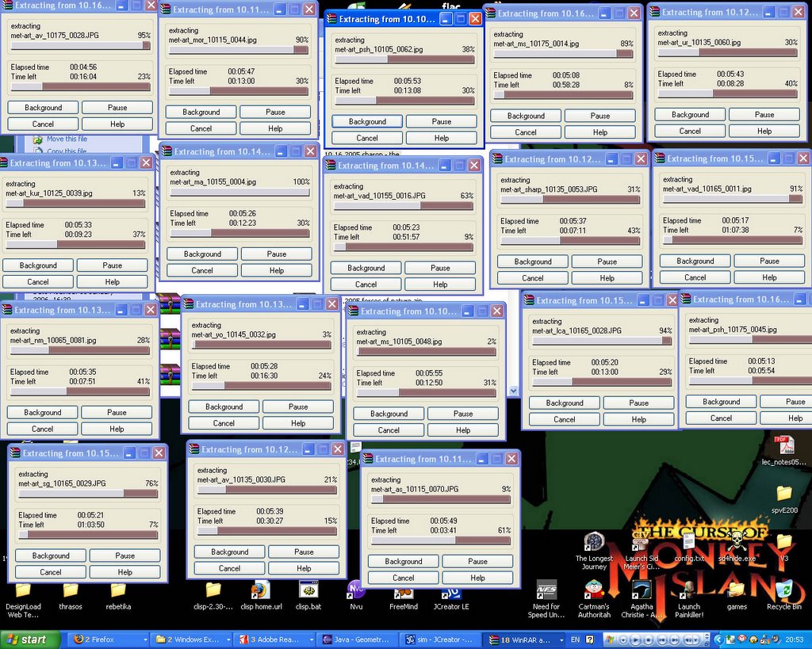
Task: Select the thrasos folder icon
Action: click(x=71, y=595)
